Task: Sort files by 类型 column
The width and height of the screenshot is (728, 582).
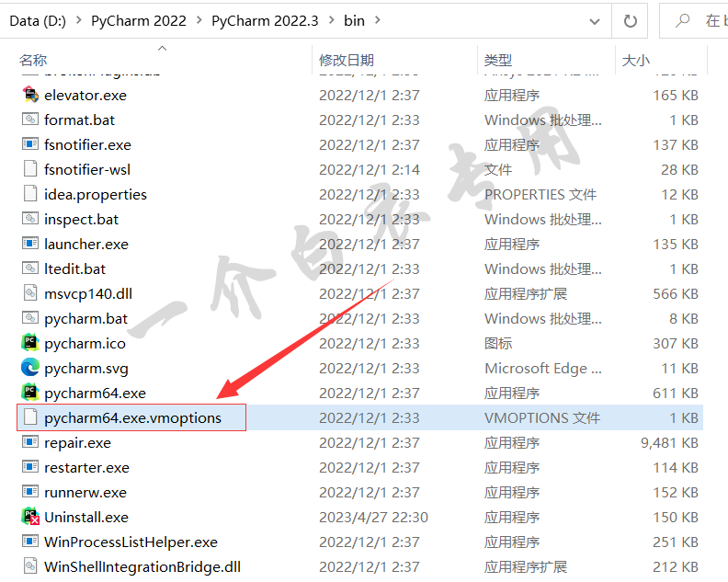Action: pos(497,60)
